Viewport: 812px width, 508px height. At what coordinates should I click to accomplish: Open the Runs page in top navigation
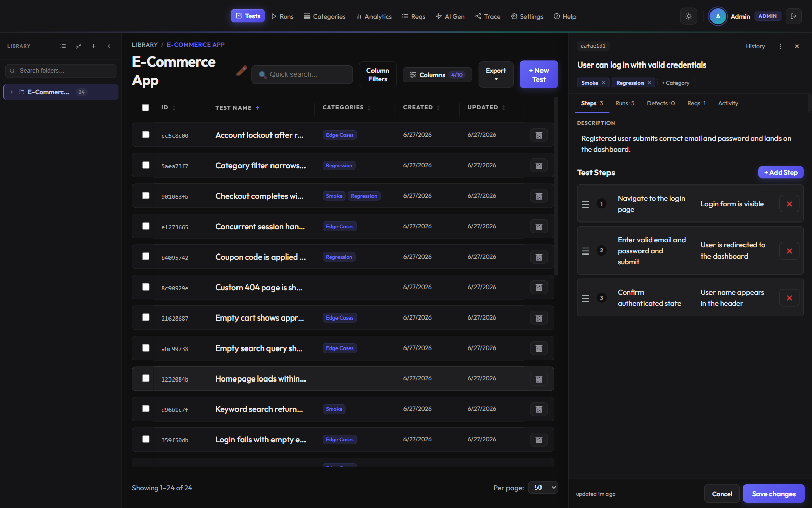[282, 16]
